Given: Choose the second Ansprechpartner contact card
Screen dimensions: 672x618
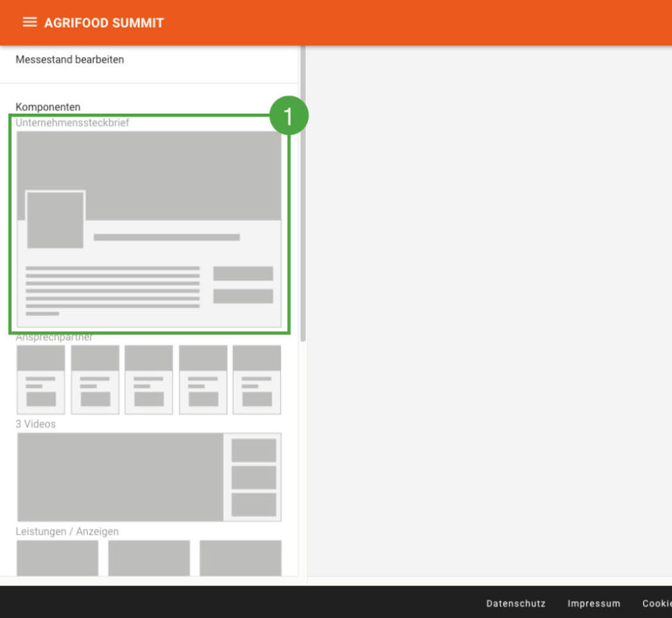Looking at the screenshot, I should [95, 380].
